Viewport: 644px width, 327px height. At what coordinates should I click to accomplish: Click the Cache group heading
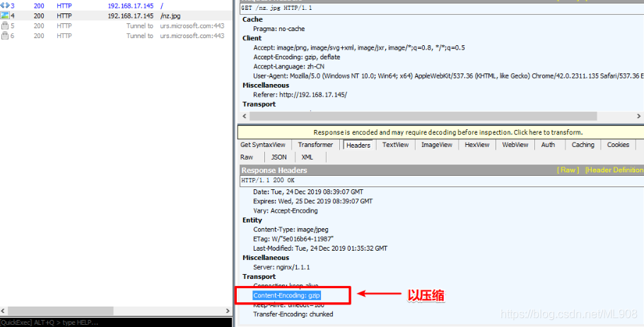(252, 19)
